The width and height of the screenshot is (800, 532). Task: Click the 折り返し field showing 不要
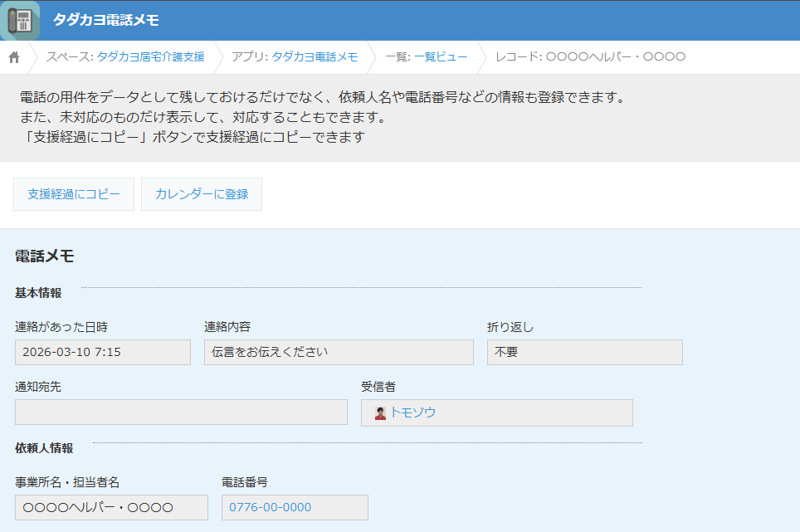(584, 352)
